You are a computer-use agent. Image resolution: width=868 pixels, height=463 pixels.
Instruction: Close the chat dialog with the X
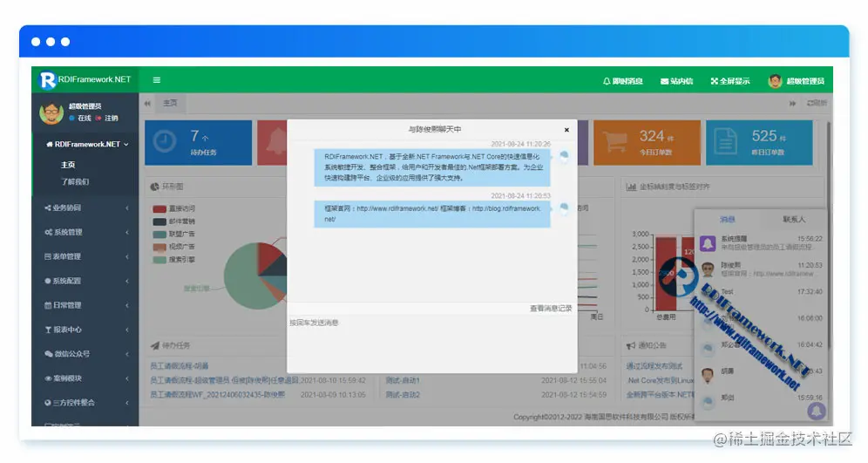coord(566,130)
